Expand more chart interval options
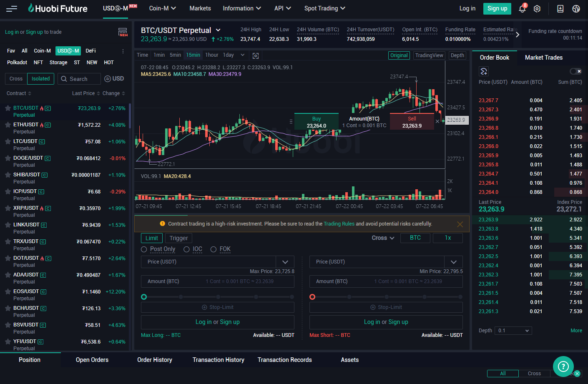Screen dimensions: 588x384 [x=243, y=55]
